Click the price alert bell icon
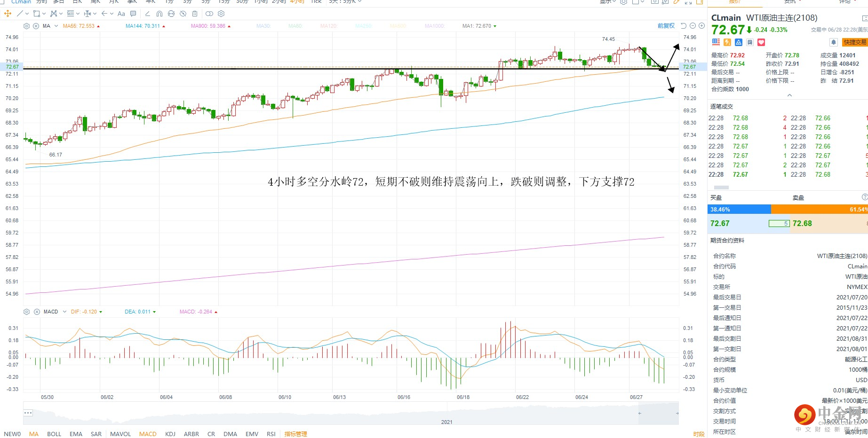868x438 pixels. click(833, 42)
